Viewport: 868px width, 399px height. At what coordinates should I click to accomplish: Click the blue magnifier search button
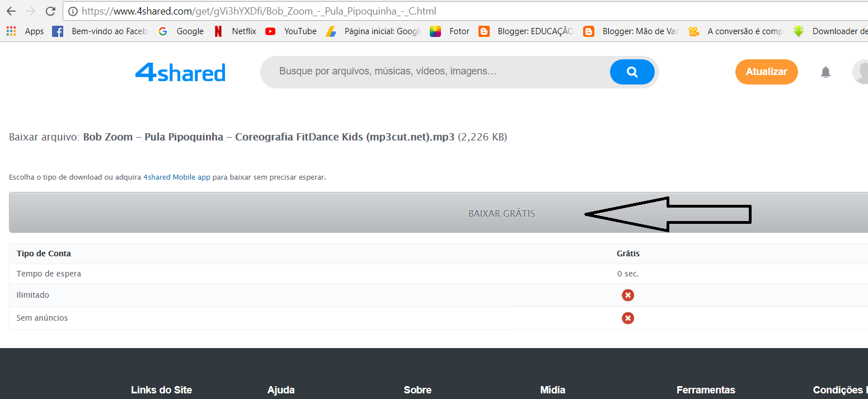pyautogui.click(x=632, y=72)
